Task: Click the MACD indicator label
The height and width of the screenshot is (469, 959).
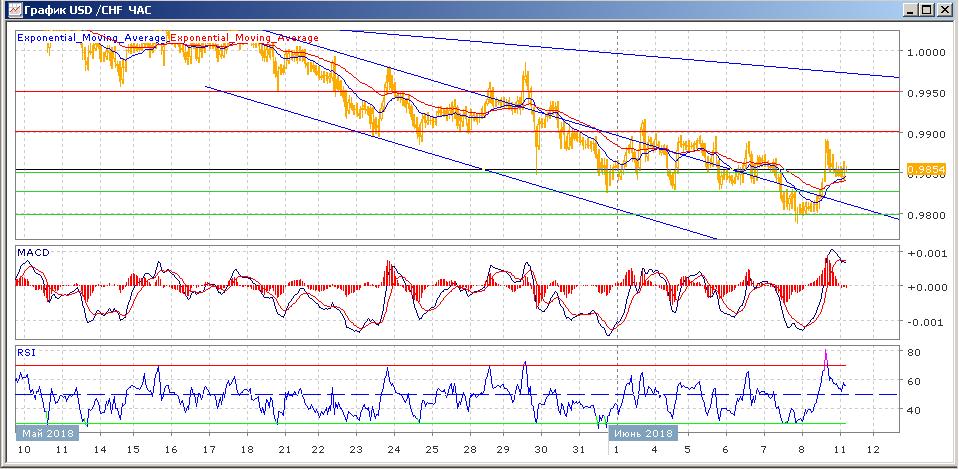Action: pos(34,253)
